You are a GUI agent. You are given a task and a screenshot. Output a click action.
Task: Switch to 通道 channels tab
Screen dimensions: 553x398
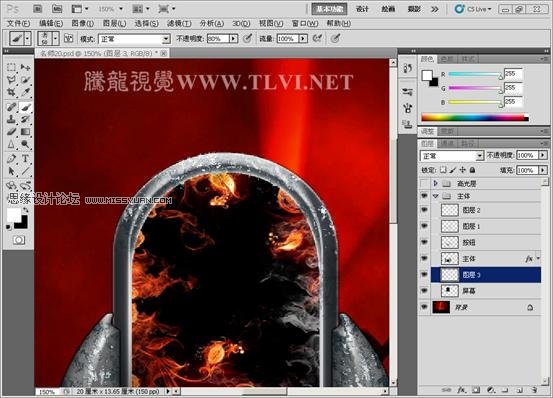(x=448, y=143)
